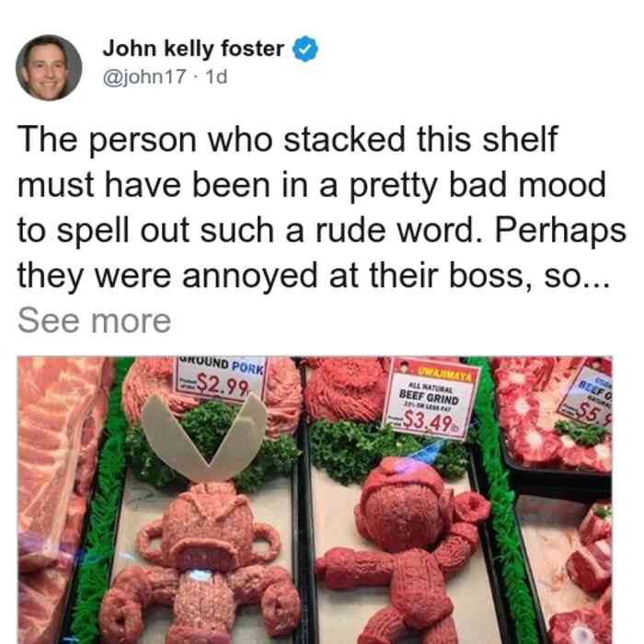644x644 pixels.
Task: Open John kelly foster's profile picture
Action: 49,68
